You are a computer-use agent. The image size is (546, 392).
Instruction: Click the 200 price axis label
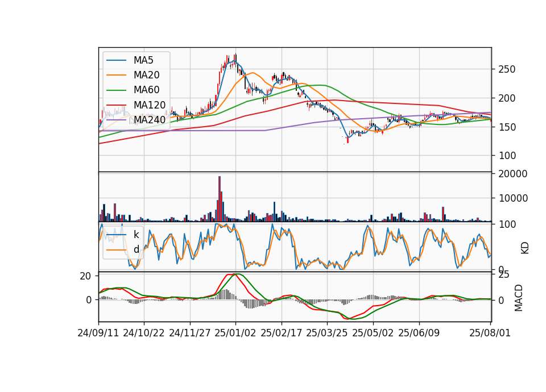(x=507, y=98)
